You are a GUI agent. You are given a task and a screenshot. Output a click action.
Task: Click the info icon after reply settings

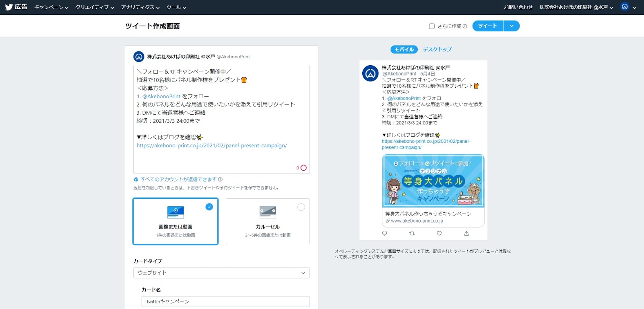tap(220, 179)
